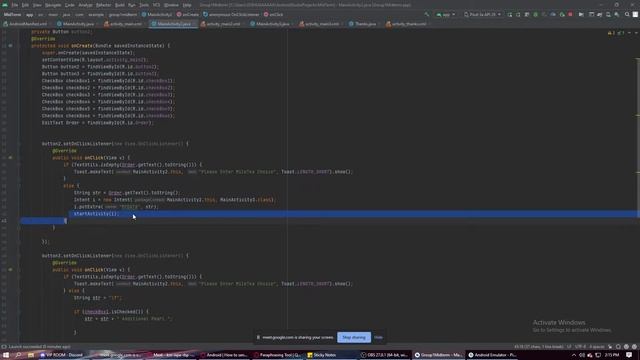Image resolution: width=640 pixels, height=360 pixels.
Task: Switch to activity_main.xml tab
Action: tap(124, 24)
